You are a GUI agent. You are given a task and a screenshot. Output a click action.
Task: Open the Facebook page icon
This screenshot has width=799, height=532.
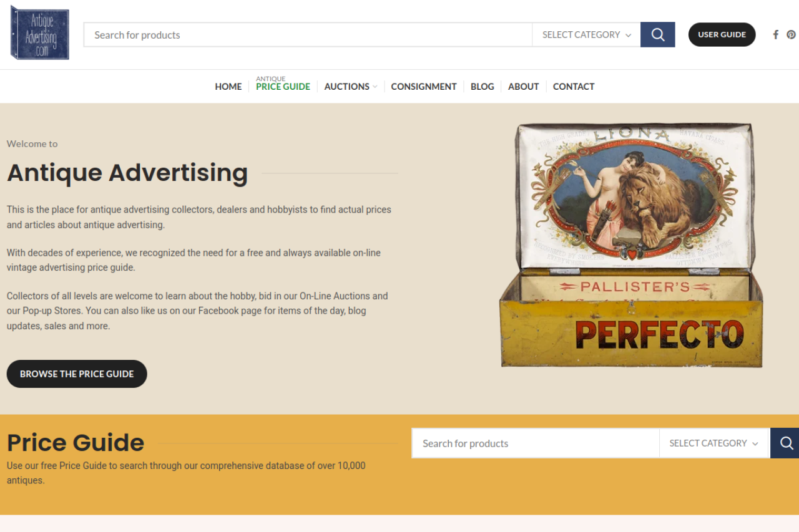pyautogui.click(x=776, y=35)
